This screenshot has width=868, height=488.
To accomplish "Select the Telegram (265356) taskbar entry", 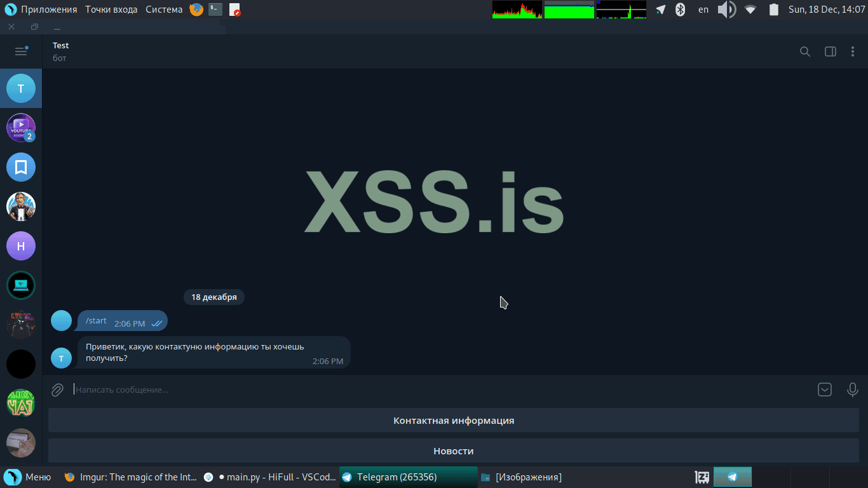I will [x=408, y=477].
